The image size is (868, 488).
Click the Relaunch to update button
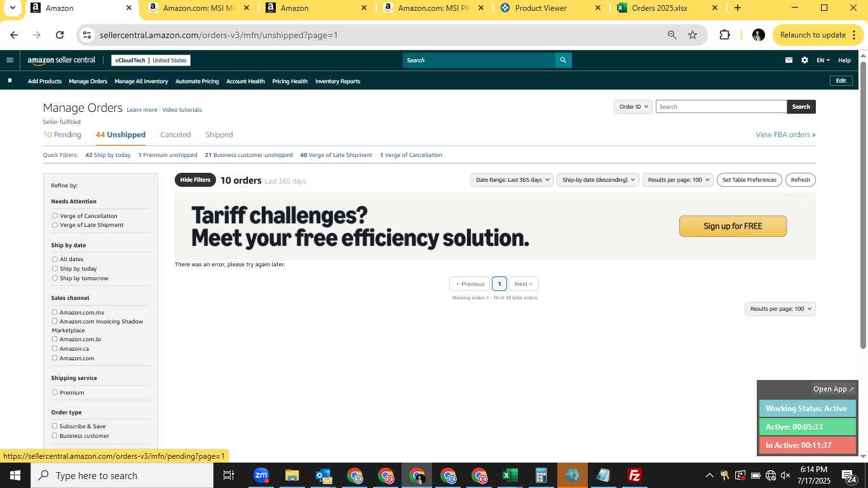tap(813, 35)
